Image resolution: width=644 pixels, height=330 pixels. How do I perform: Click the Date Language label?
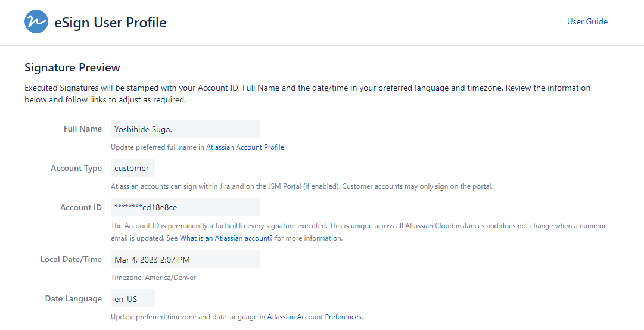coord(73,299)
